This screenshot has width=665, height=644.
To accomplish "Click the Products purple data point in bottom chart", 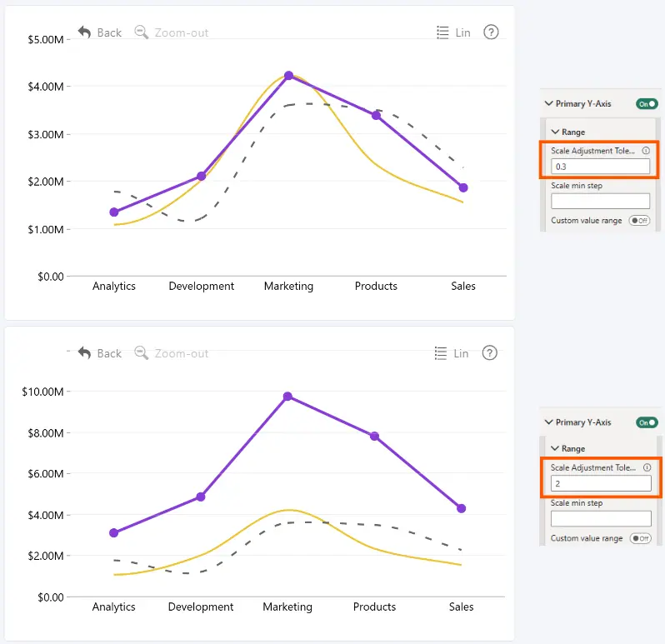I will (x=374, y=436).
